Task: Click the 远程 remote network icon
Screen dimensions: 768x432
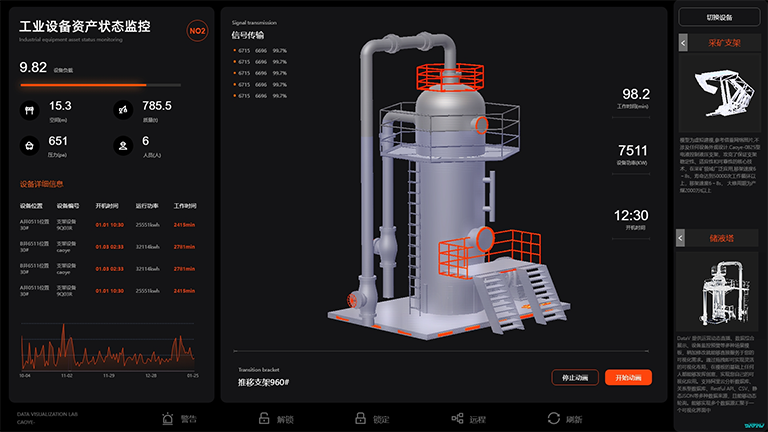Action: click(457, 418)
